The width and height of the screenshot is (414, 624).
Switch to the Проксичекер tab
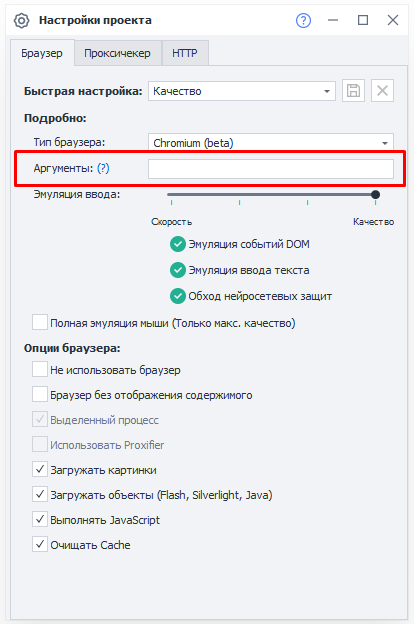tap(117, 53)
